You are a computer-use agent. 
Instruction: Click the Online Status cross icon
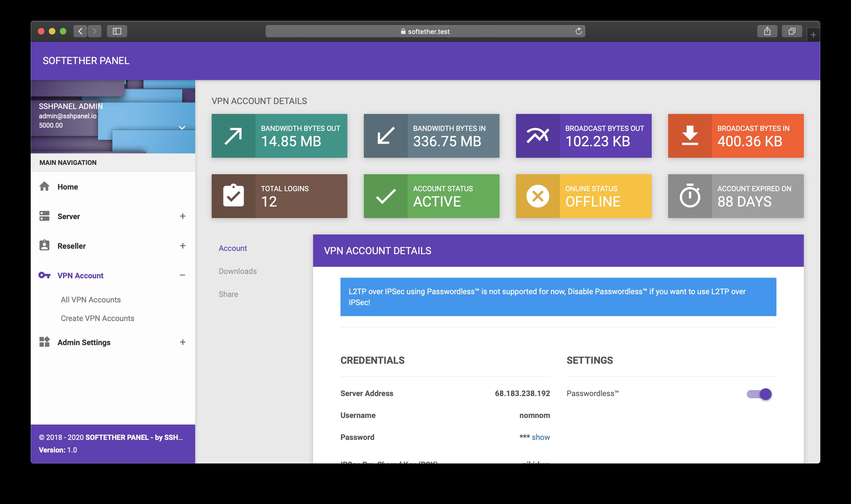(x=538, y=196)
